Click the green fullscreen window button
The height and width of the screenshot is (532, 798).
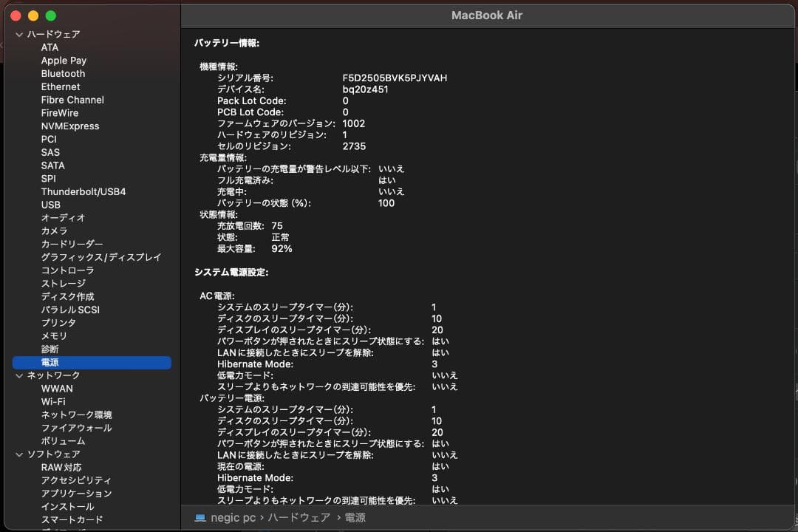tap(50, 16)
